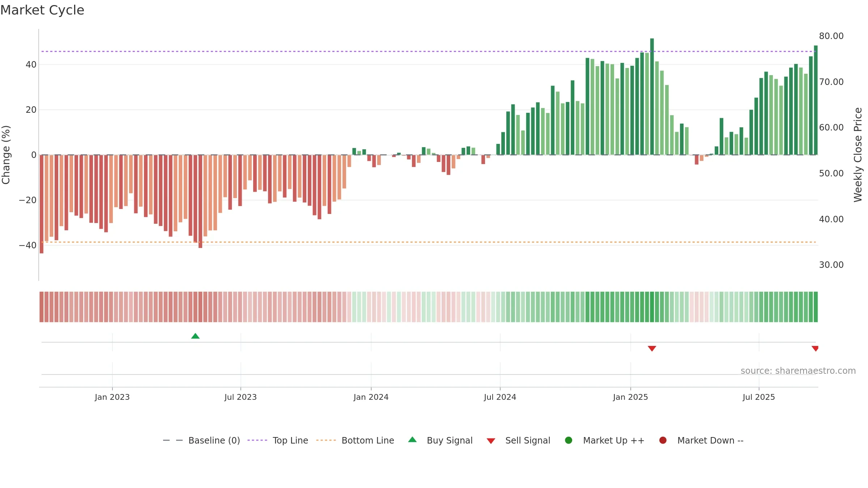Click the final green bar at the chart's right end
Viewport: 868px width, 488px height.
[816, 100]
